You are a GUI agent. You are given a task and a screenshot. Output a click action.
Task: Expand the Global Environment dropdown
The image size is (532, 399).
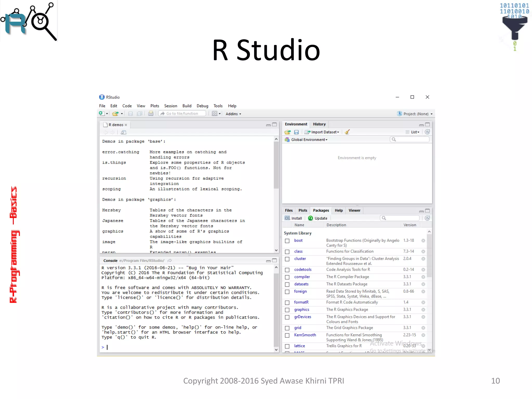(309, 140)
